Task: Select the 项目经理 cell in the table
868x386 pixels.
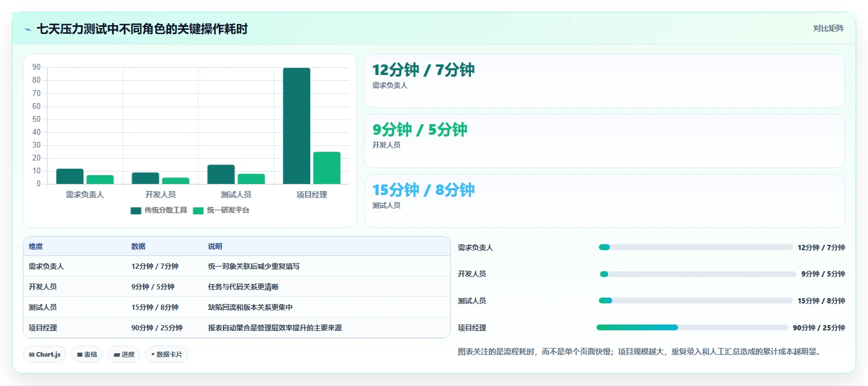Action: [43, 328]
